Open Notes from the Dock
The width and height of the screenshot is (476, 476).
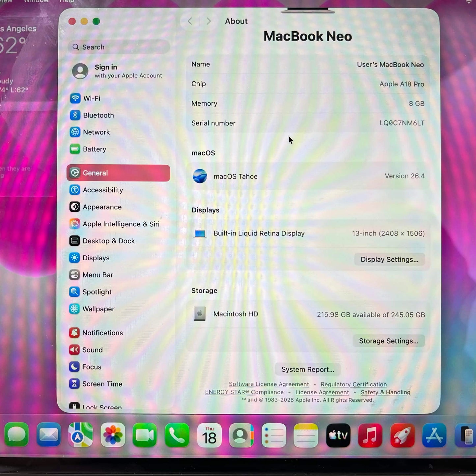coord(306,435)
